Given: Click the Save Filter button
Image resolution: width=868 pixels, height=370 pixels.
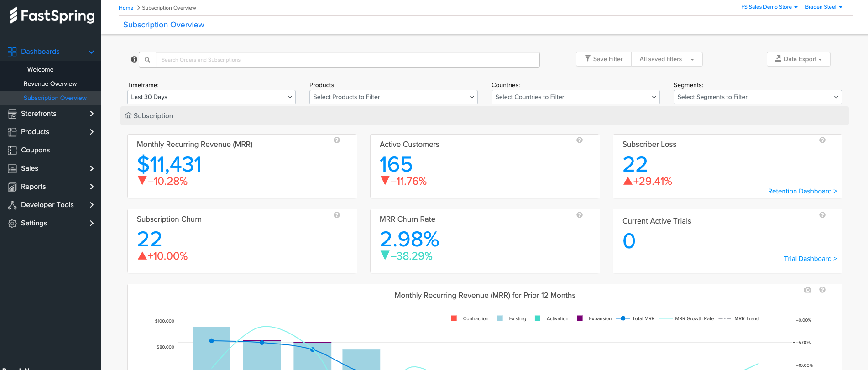Looking at the screenshot, I should pyautogui.click(x=604, y=59).
